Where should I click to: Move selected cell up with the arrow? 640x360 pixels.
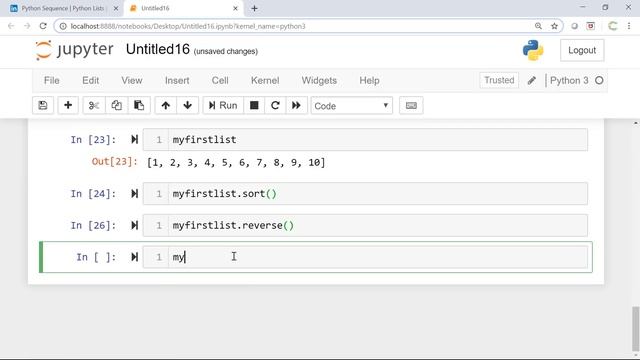[x=165, y=106]
